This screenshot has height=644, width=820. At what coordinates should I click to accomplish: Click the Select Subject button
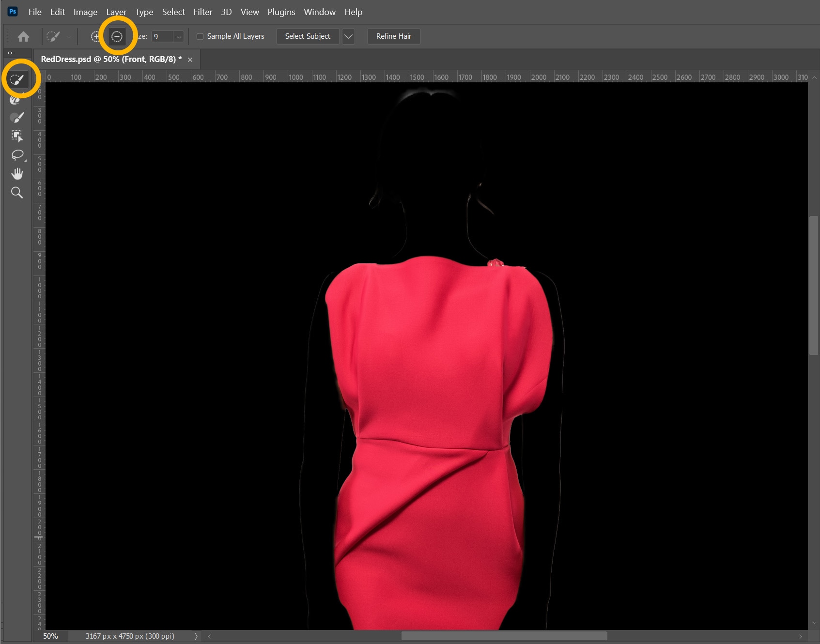point(308,36)
